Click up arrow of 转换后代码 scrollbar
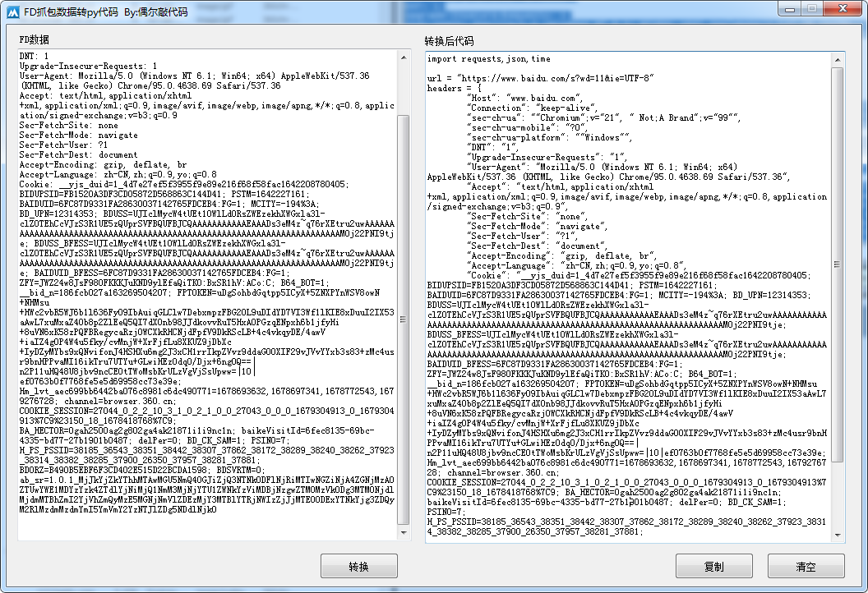The width and height of the screenshot is (868, 593). [838, 60]
